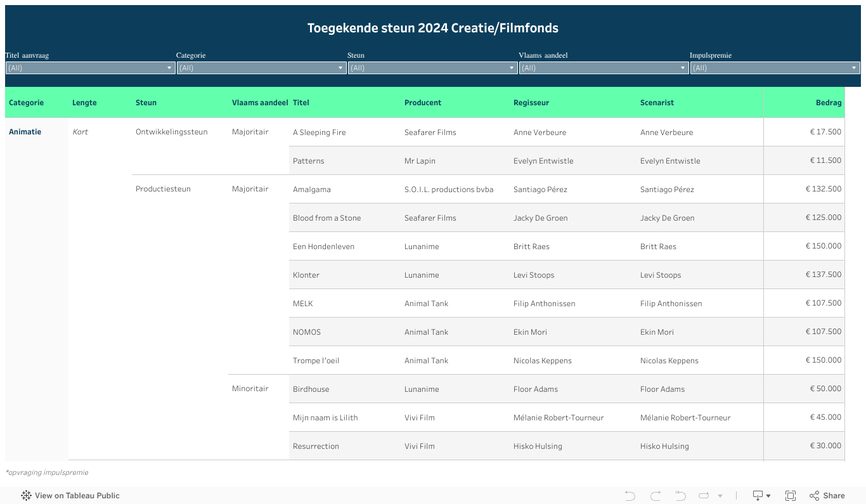Open the Steun filter dropdown
This screenshot has height=504, width=866.
432,68
